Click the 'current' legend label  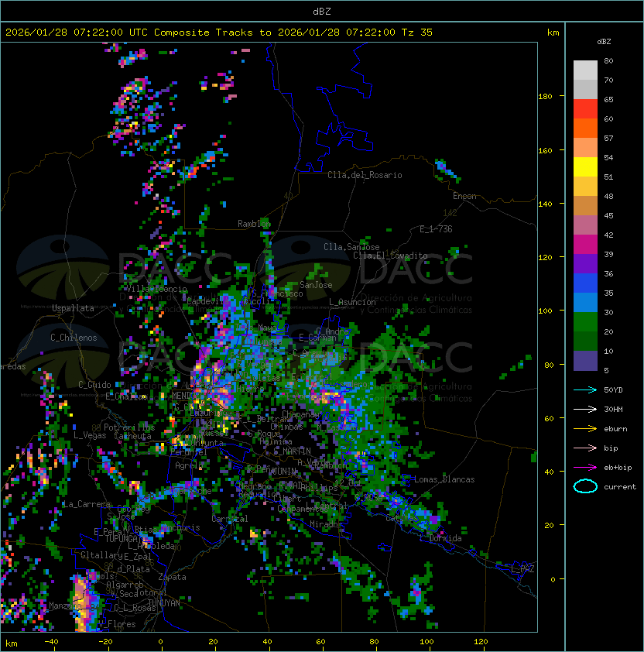(620, 487)
